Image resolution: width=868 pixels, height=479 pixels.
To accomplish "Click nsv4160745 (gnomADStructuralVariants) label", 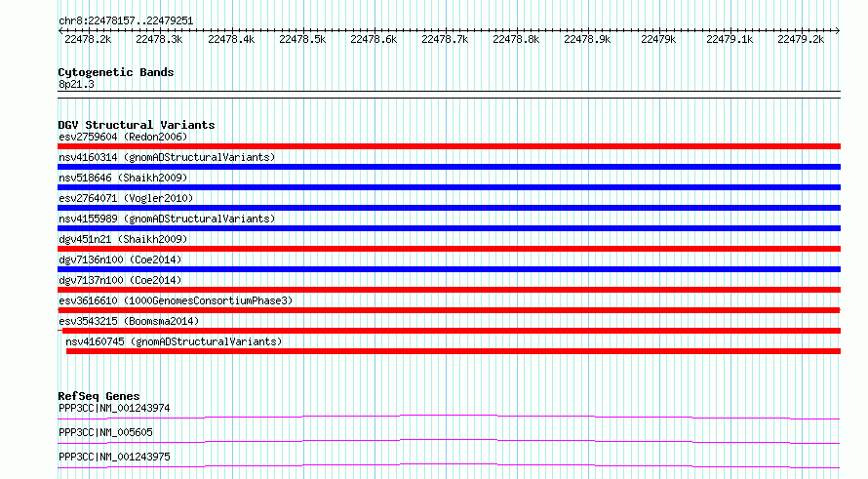I will (x=174, y=341).
